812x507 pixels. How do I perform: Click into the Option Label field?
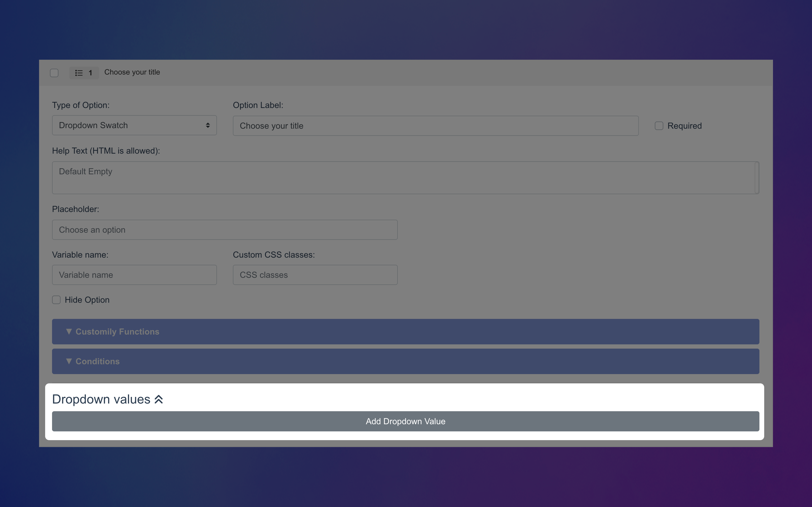coord(435,126)
